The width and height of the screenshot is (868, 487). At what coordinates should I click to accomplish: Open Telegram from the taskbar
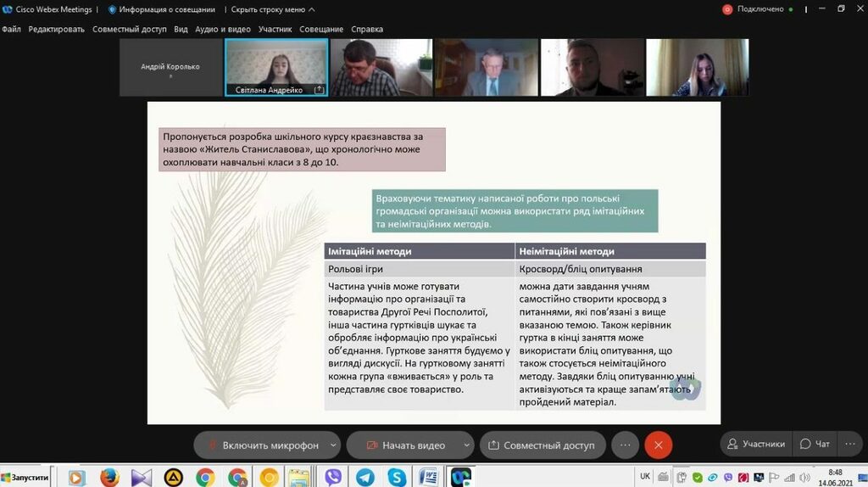(x=365, y=477)
